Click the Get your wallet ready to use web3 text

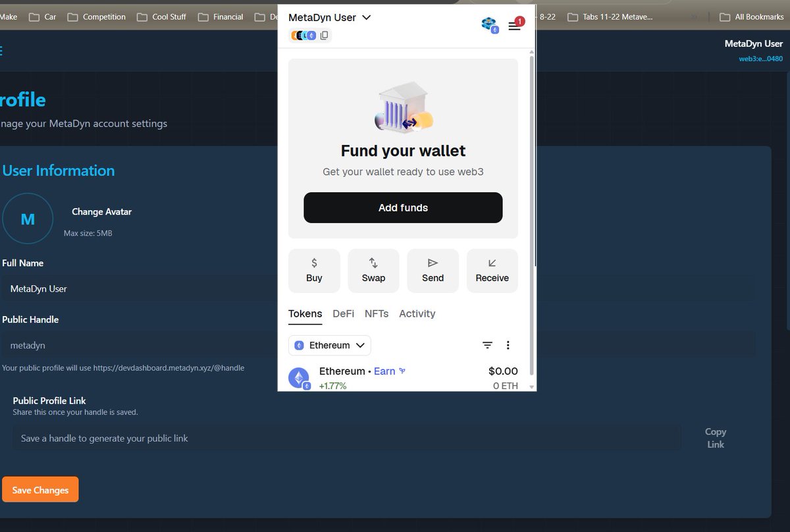point(403,172)
